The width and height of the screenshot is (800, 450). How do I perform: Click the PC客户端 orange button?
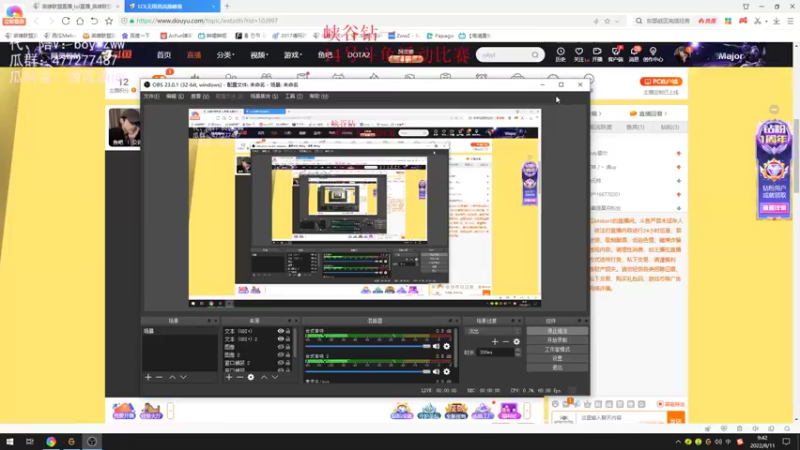click(x=661, y=82)
